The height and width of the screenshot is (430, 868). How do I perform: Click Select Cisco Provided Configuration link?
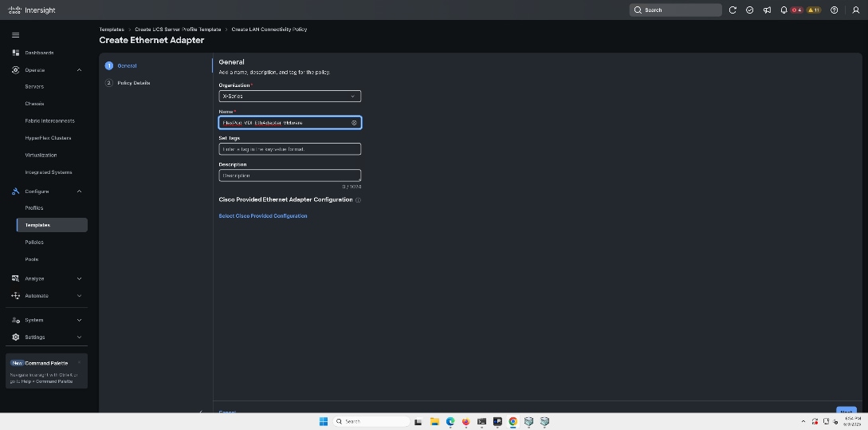click(263, 216)
